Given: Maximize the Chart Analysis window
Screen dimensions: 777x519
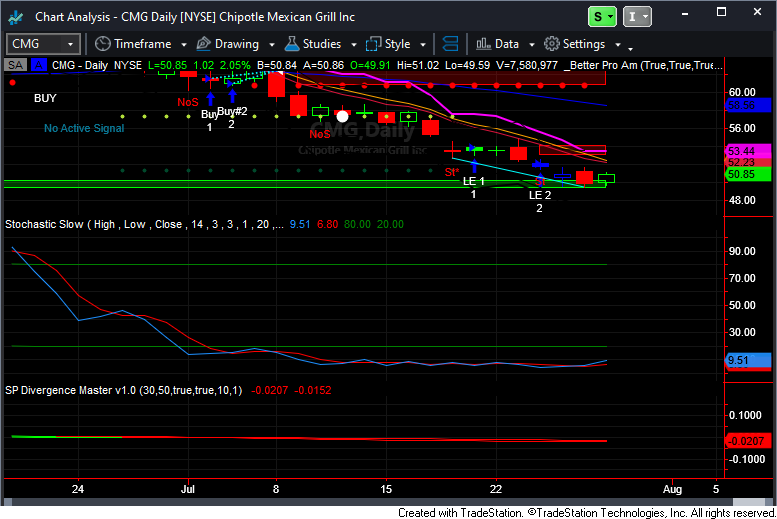Looking at the screenshot, I should pyautogui.click(x=722, y=12).
